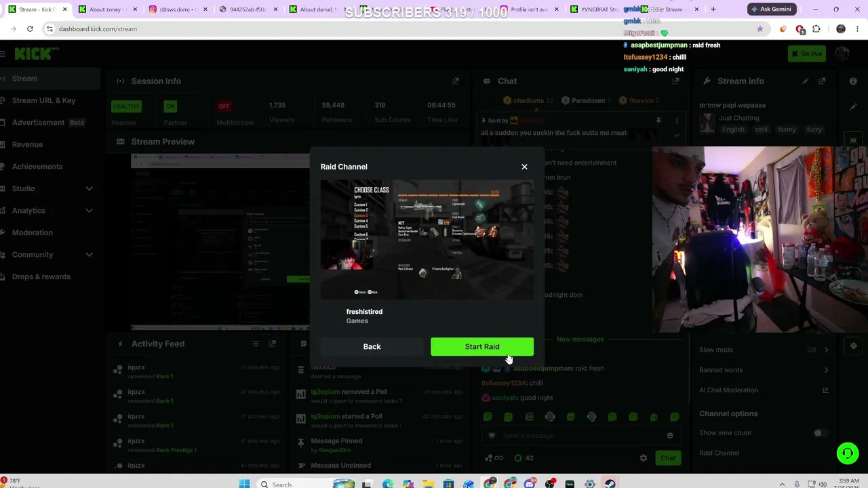
Task: Pop out the Session Info panel
Action: click(x=456, y=81)
